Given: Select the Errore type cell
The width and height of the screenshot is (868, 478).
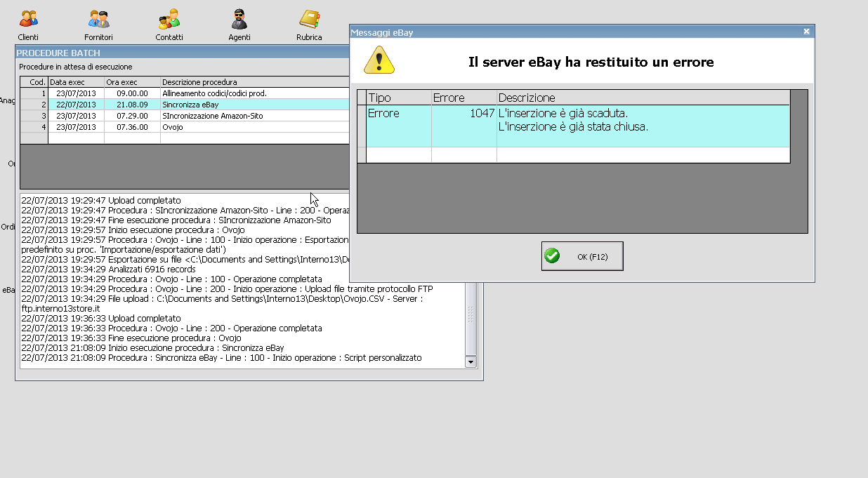Looking at the screenshot, I should (399, 126).
